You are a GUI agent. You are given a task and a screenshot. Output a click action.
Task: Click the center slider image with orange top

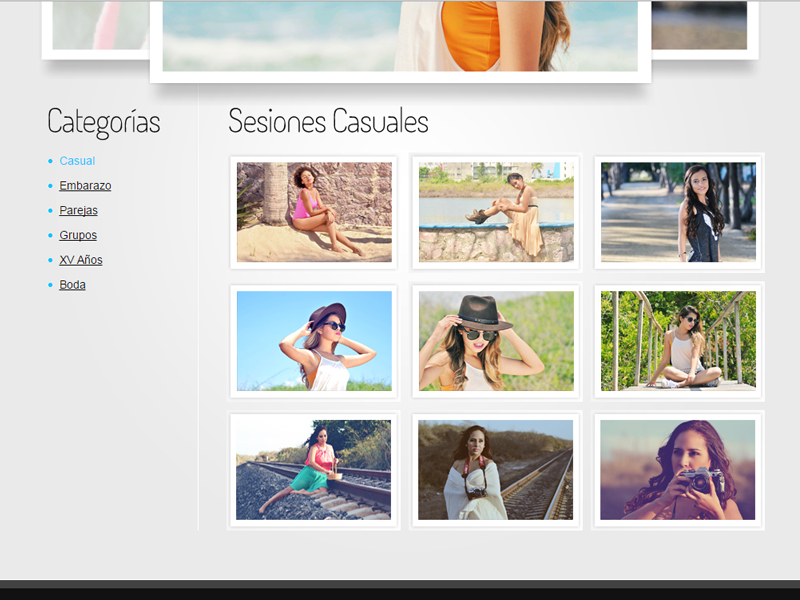click(x=400, y=36)
